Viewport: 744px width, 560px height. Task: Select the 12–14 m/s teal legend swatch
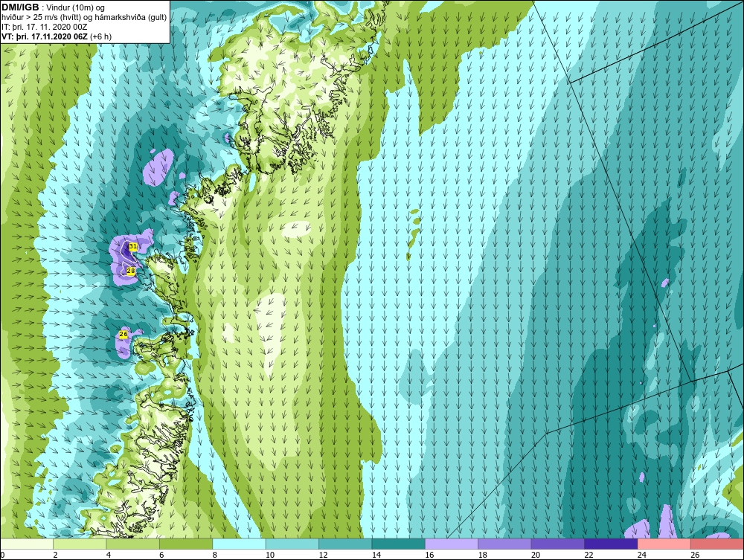(x=345, y=544)
